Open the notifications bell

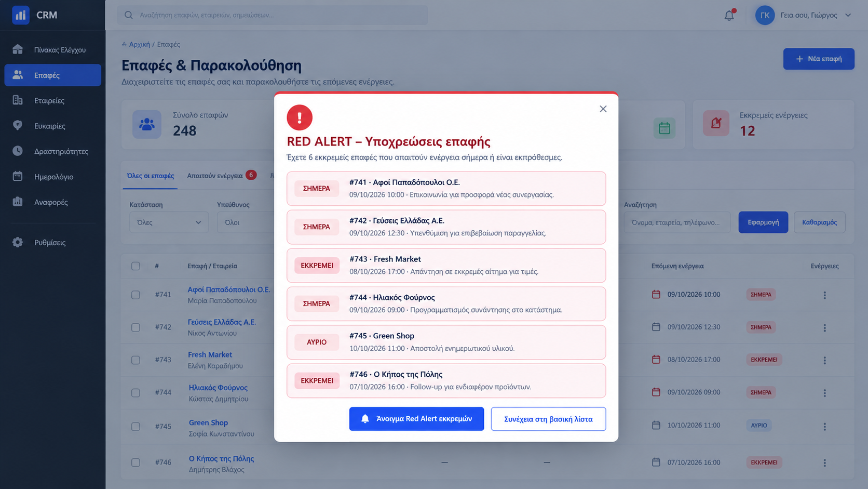(729, 16)
